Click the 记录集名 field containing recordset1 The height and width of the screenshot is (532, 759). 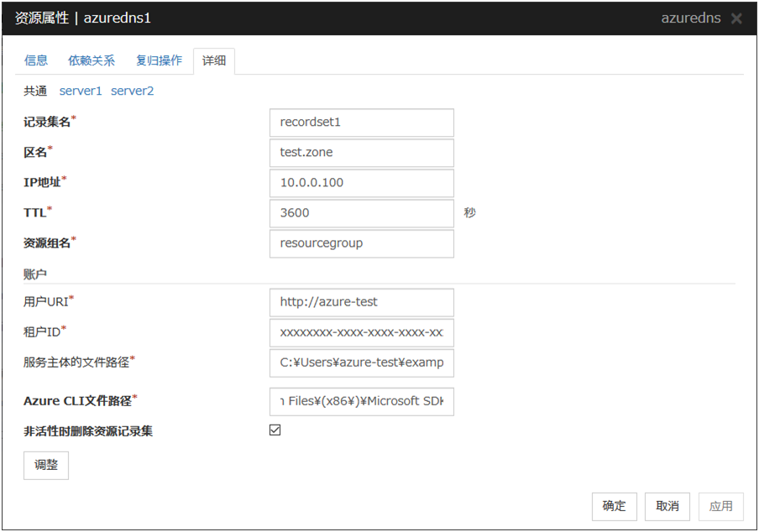(361, 123)
